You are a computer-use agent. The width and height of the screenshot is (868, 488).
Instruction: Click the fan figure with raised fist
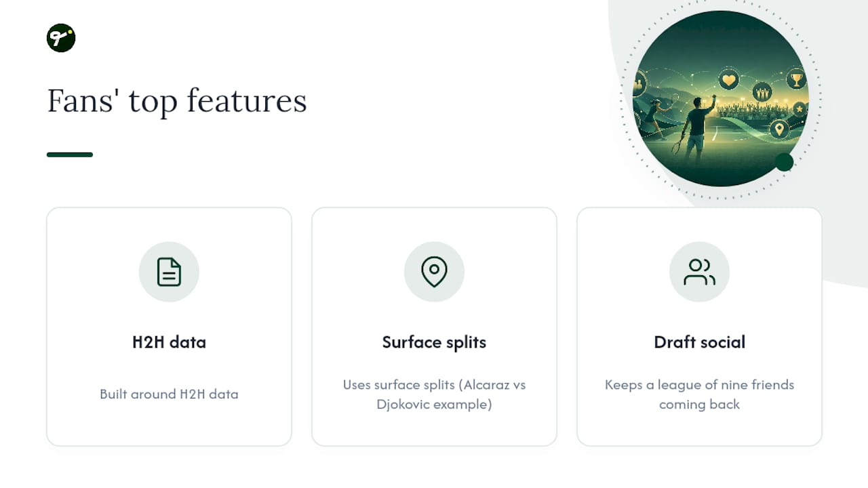[x=695, y=129]
